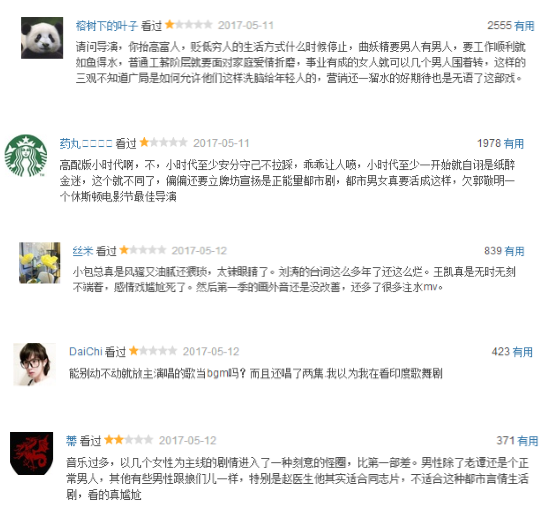
Task: Click the two-star rating on the last review
Action: 129,440
